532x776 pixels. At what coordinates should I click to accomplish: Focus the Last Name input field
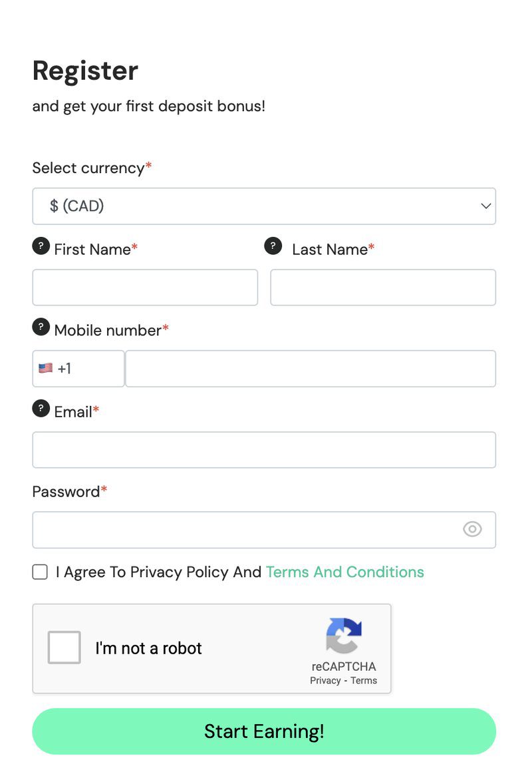click(383, 288)
